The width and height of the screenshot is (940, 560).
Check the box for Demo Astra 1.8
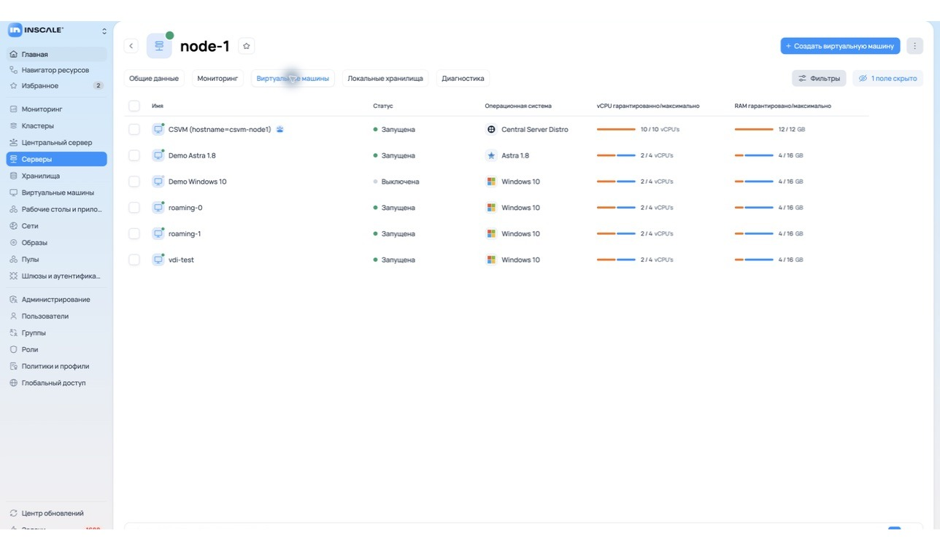(134, 155)
